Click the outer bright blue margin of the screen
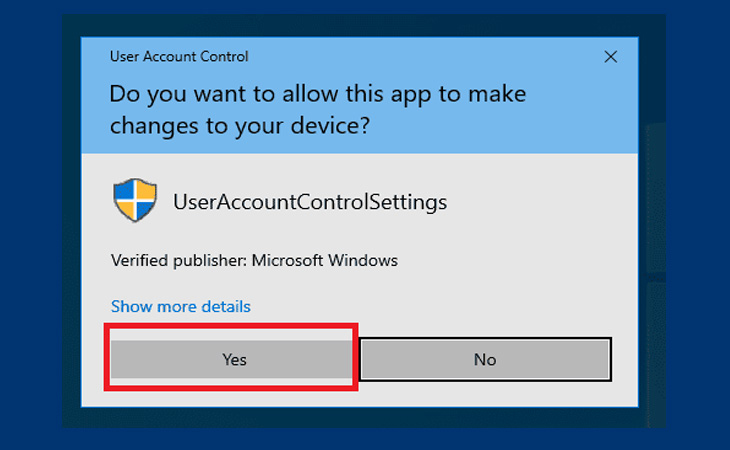Image resolution: width=730 pixels, height=450 pixels. point(30,223)
